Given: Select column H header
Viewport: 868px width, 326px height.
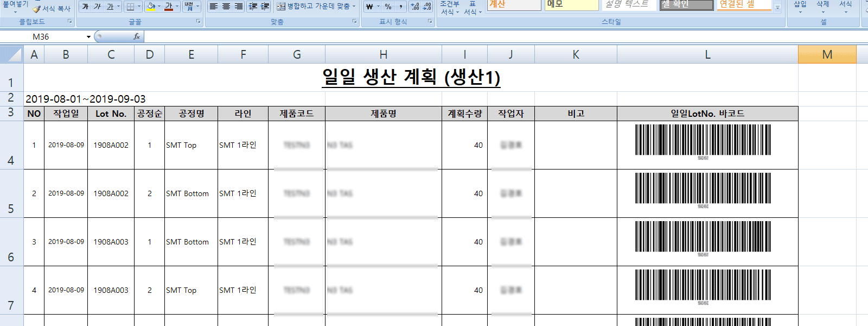Looking at the screenshot, I should [x=384, y=54].
